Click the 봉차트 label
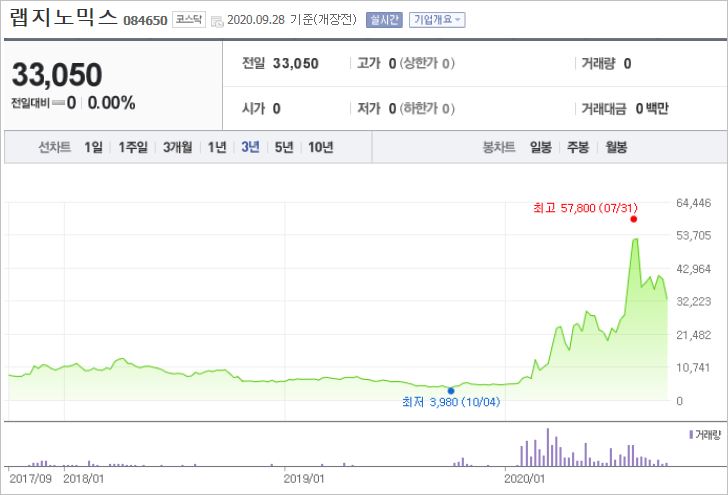Viewport: 728px width, 495px height. pyautogui.click(x=499, y=148)
